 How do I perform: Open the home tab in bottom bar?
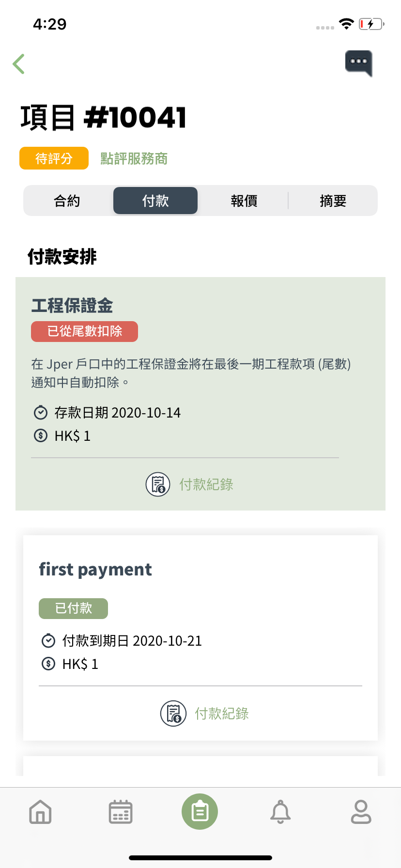click(x=40, y=811)
